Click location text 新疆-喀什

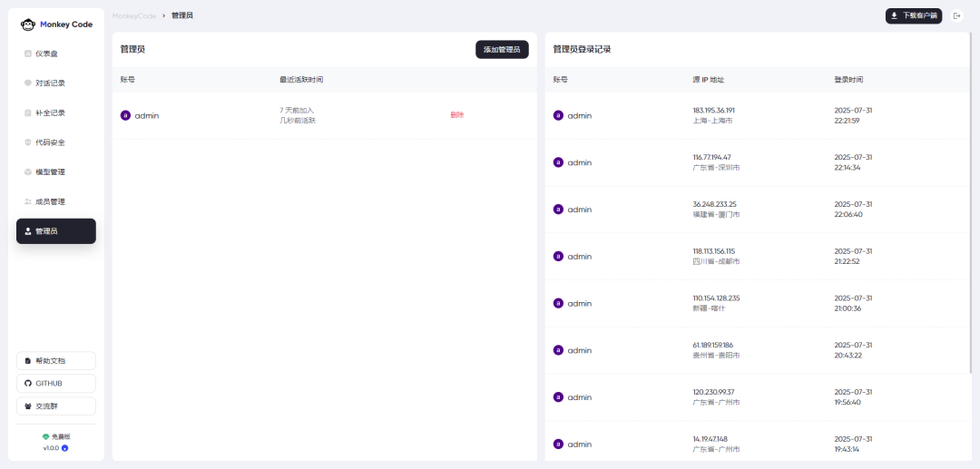point(708,308)
